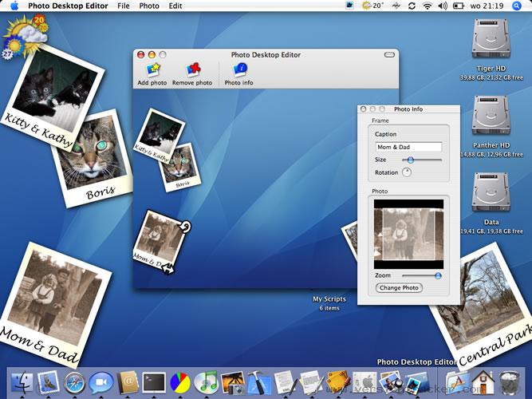Viewport: 532px width, 399px height.
Task: Open the Photo menu
Action: 149,6
